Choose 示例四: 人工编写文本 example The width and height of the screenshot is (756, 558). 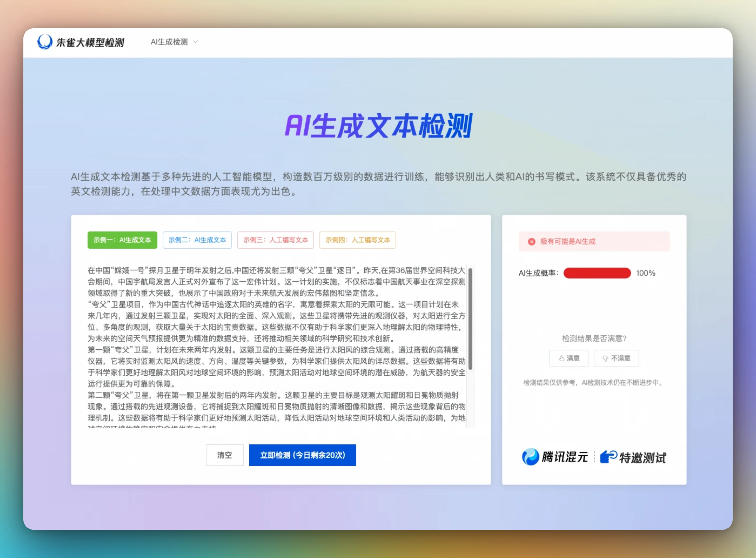tap(357, 240)
